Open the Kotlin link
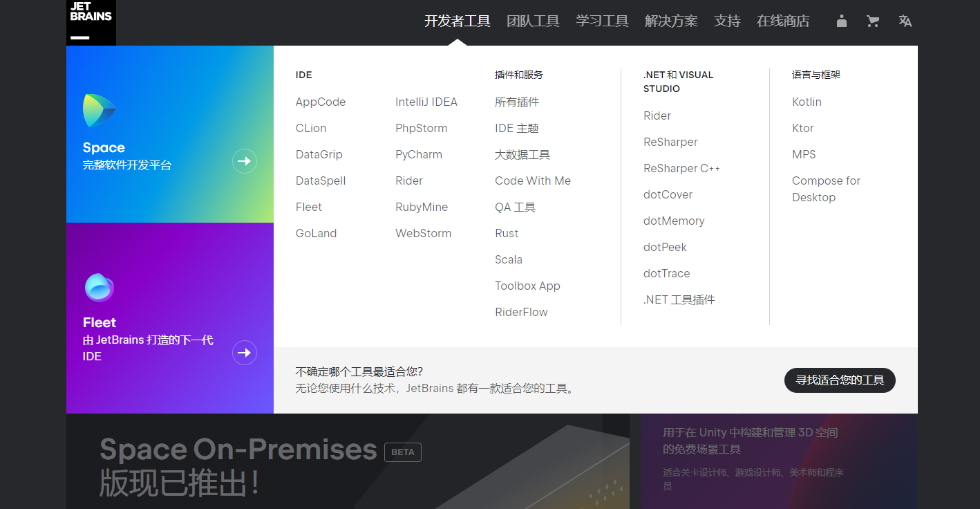 807,102
